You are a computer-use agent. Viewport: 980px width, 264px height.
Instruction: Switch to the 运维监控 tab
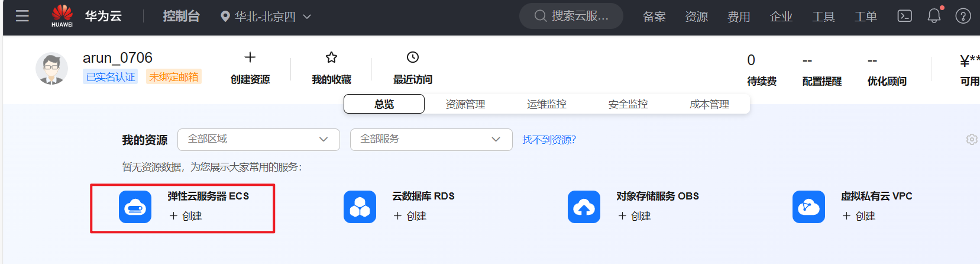[546, 104]
